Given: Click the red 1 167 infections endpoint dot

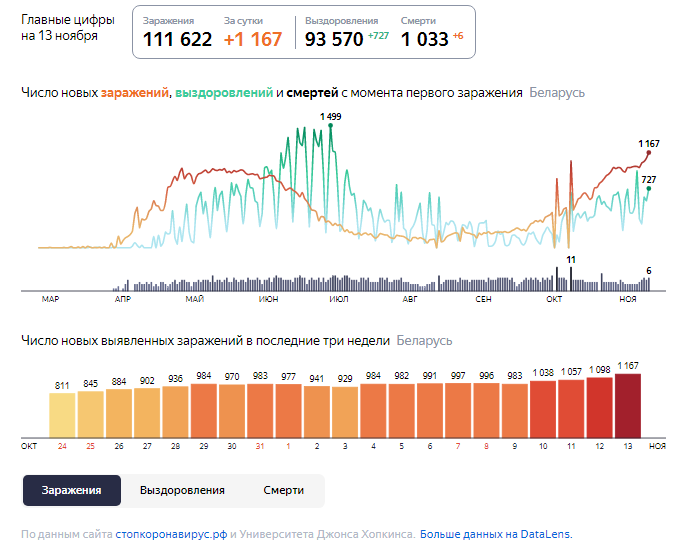Looking at the screenshot, I should point(648,153).
